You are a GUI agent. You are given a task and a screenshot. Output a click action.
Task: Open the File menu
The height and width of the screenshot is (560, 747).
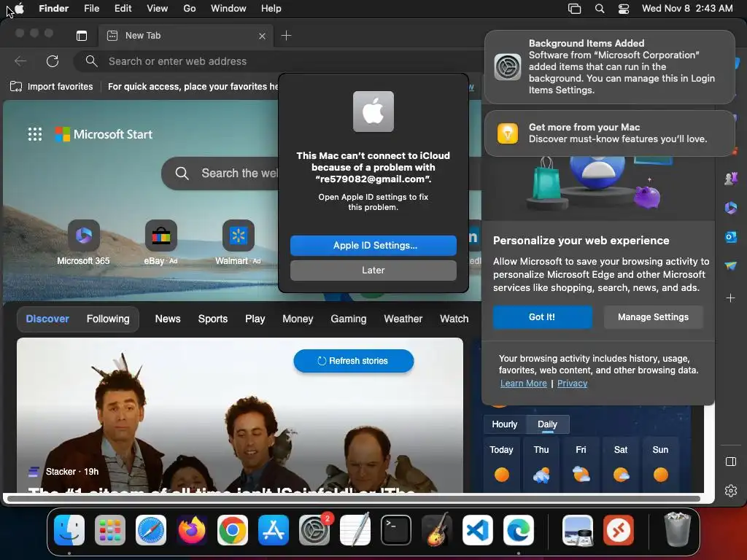tap(91, 9)
